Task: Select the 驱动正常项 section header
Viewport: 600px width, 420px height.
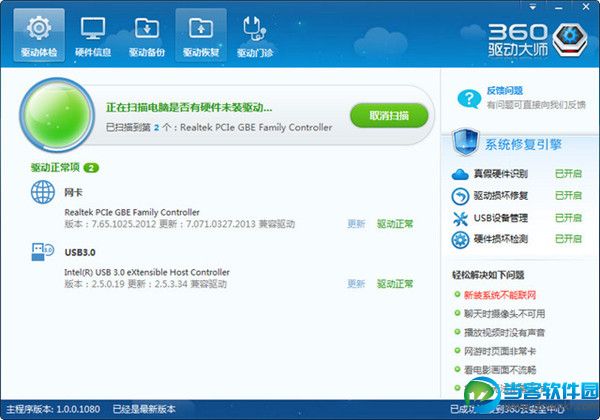Action: tap(55, 168)
